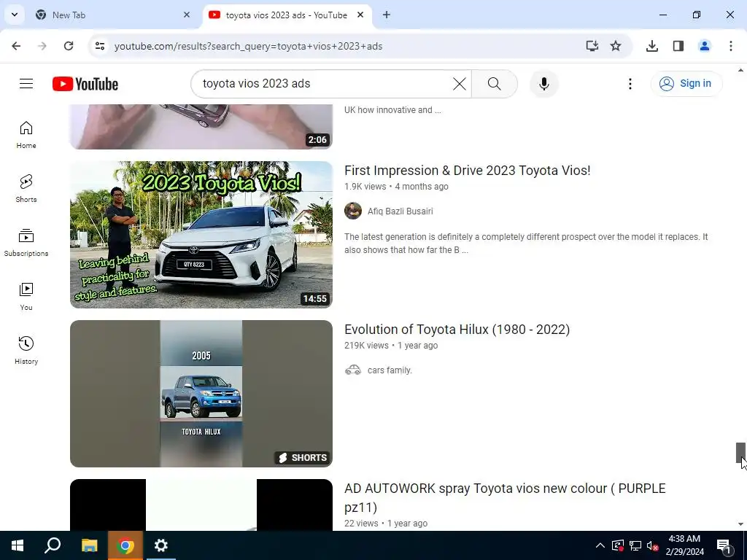
Task: Open Afiq Bazli Busairi channel avatar
Action: point(353,211)
